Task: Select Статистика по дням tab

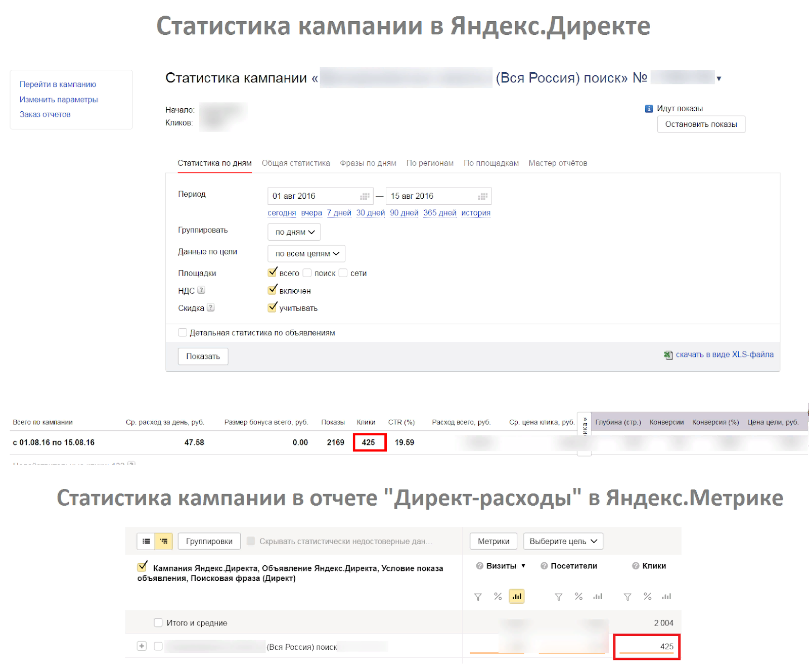Action: tap(214, 163)
